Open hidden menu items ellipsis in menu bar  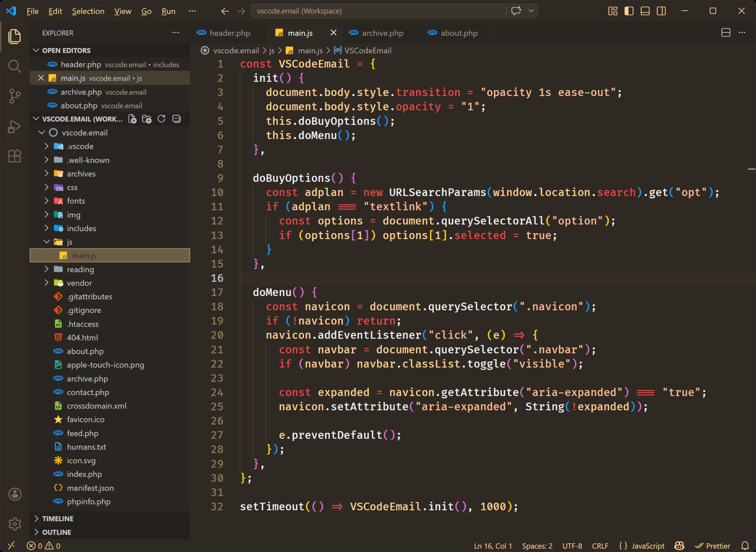[192, 11]
